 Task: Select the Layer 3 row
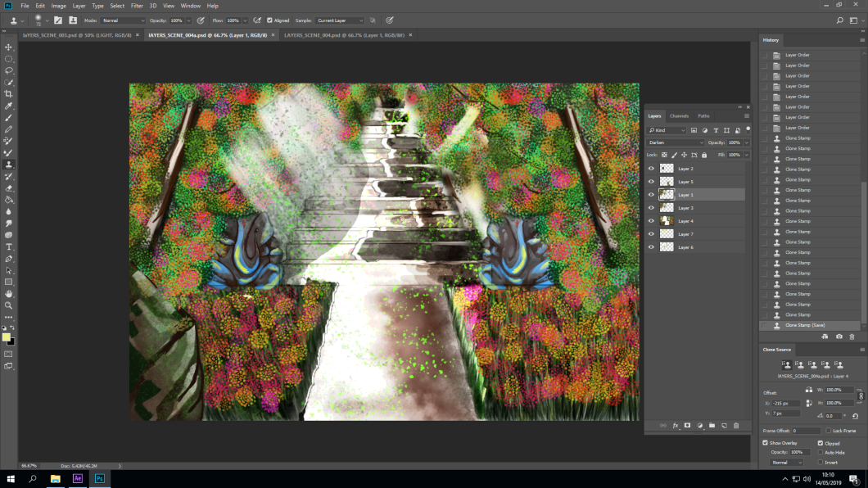[695, 208]
